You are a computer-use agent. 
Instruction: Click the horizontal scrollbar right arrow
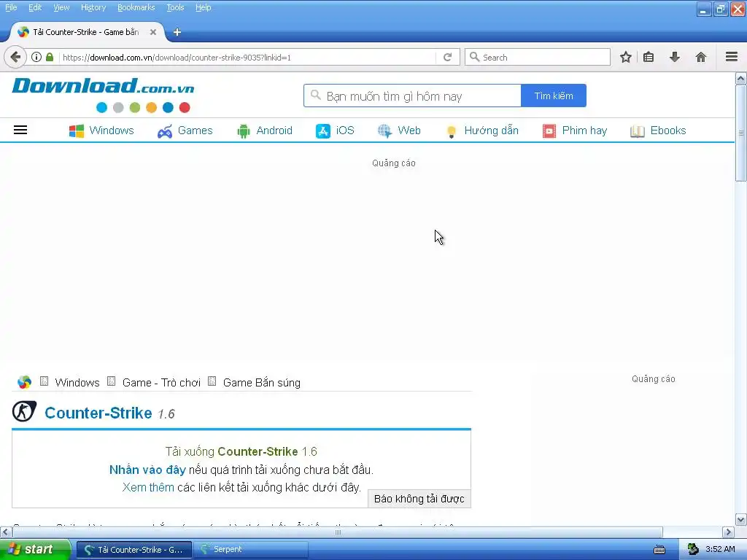(x=729, y=532)
